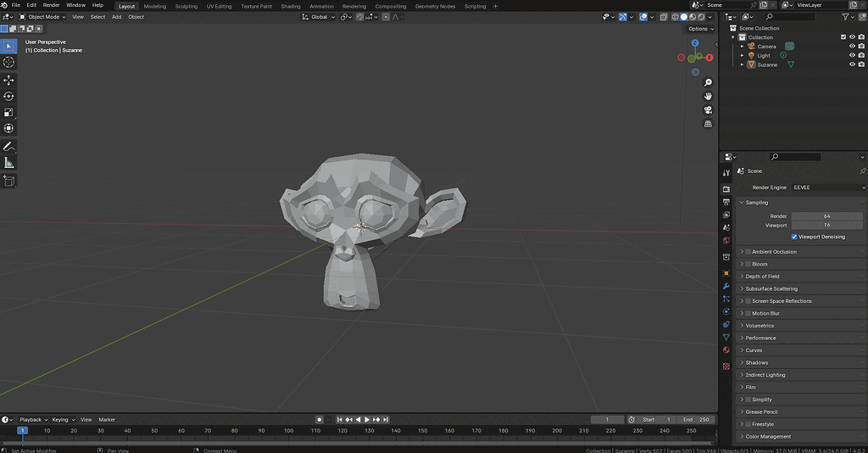Viewport: 868px width, 453px height.
Task: Open the viewport Add menu
Action: (116, 17)
